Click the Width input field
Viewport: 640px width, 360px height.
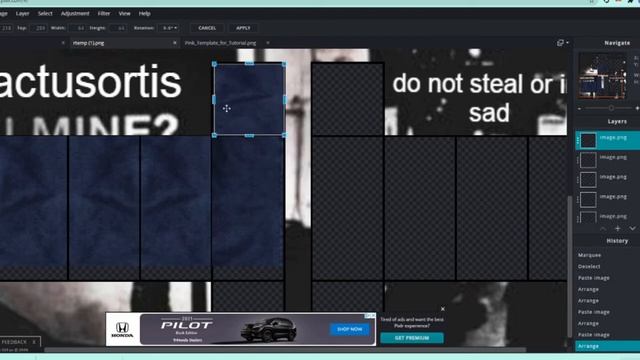(78, 28)
